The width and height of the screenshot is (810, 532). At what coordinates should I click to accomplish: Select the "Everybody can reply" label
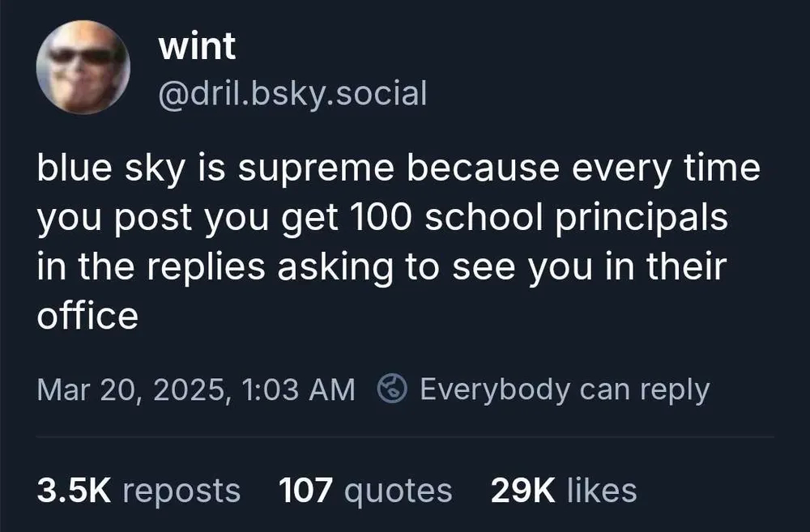[x=565, y=389]
